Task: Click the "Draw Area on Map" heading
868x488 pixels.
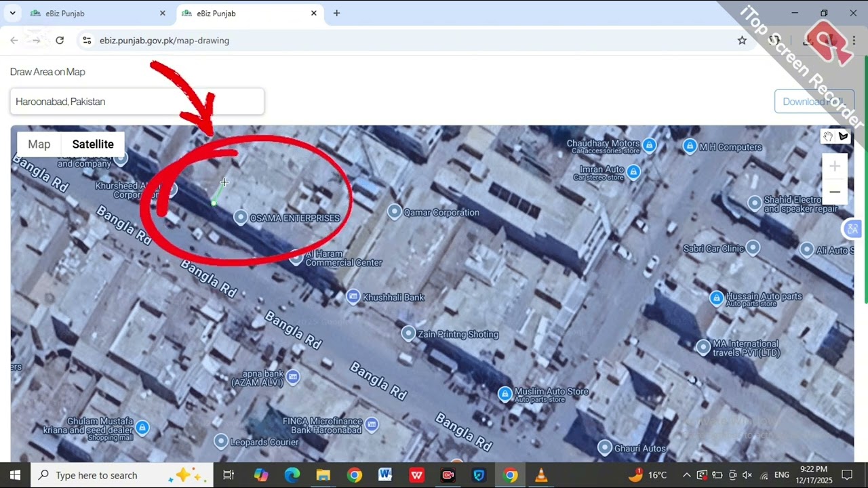Action: point(47,72)
